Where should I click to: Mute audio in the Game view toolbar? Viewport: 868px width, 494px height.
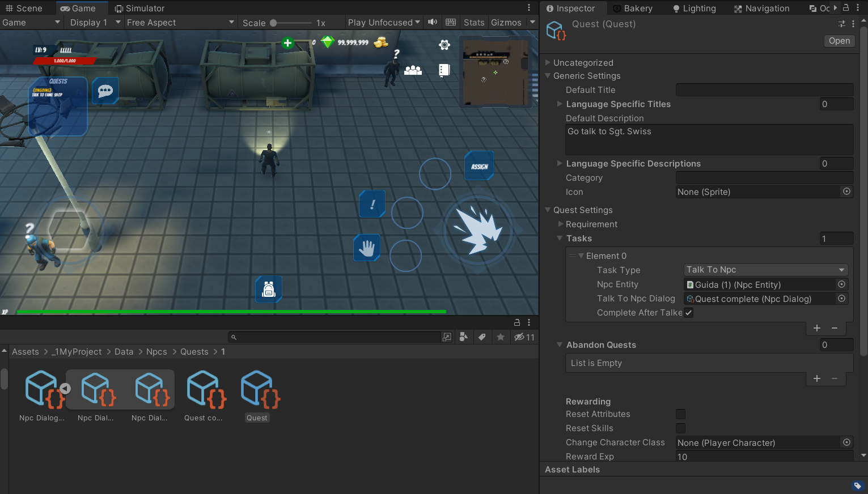(433, 22)
